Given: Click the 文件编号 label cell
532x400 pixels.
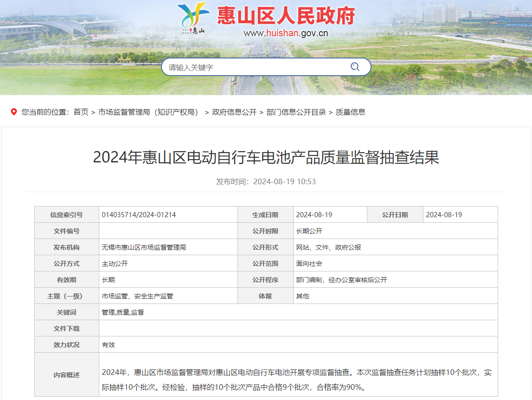Looking at the screenshot, I should (66, 231).
